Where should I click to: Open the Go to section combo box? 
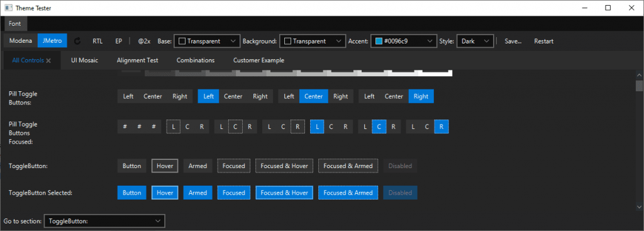[x=104, y=221]
